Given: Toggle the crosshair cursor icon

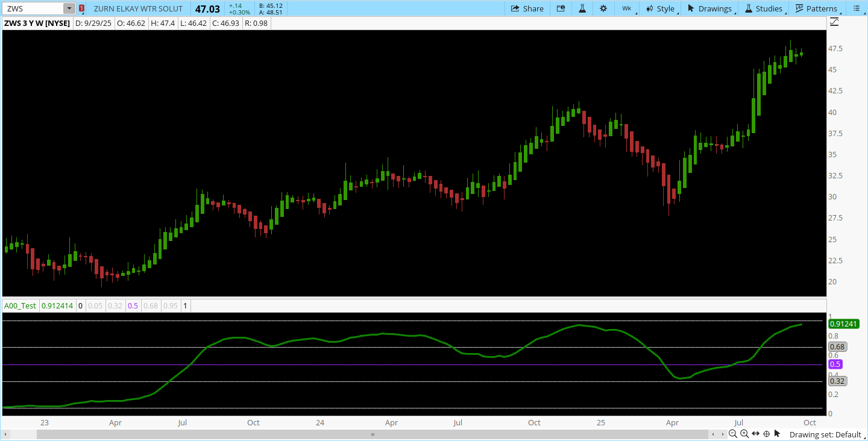Looking at the screenshot, I should pos(767,434).
